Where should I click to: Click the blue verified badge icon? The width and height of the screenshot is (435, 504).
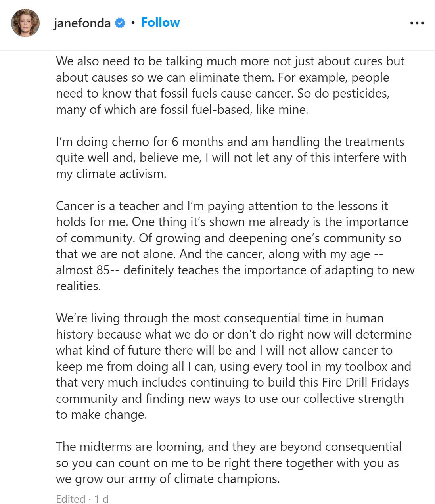coord(120,23)
